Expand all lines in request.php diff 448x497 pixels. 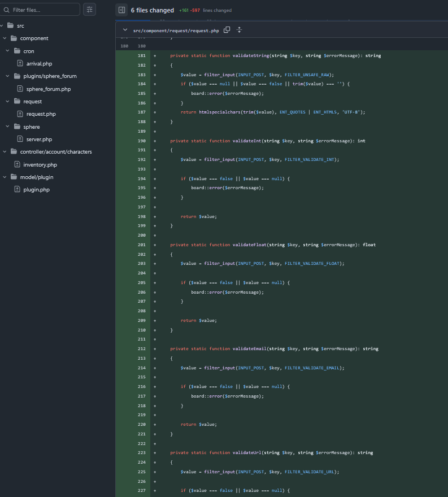[240, 30]
